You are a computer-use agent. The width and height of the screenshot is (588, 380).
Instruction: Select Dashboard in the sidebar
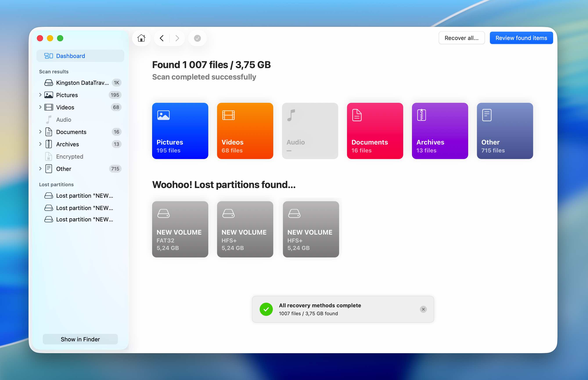[x=80, y=56]
